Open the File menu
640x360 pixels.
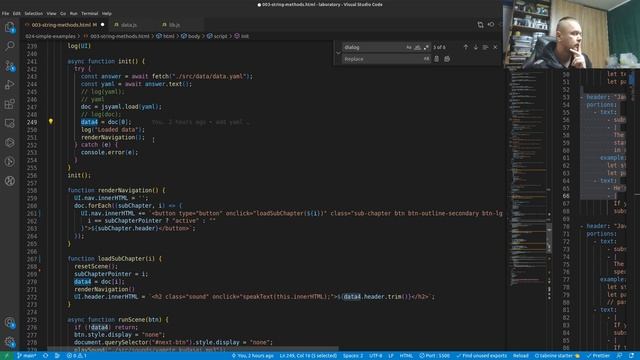(5, 13)
